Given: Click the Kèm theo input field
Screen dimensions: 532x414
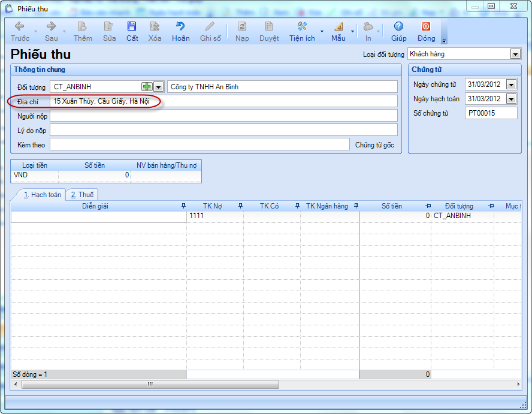Looking at the screenshot, I should pyautogui.click(x=199, y=144).
